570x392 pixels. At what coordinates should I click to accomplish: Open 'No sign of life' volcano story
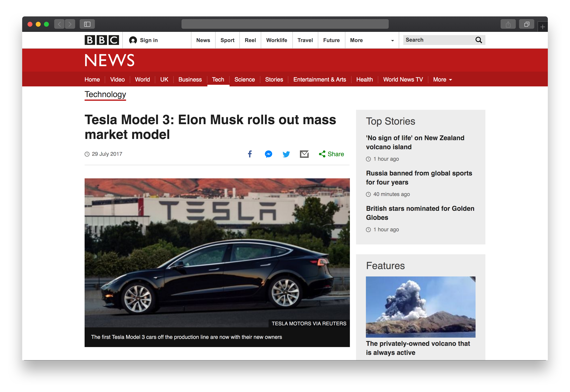pos(415,142)
